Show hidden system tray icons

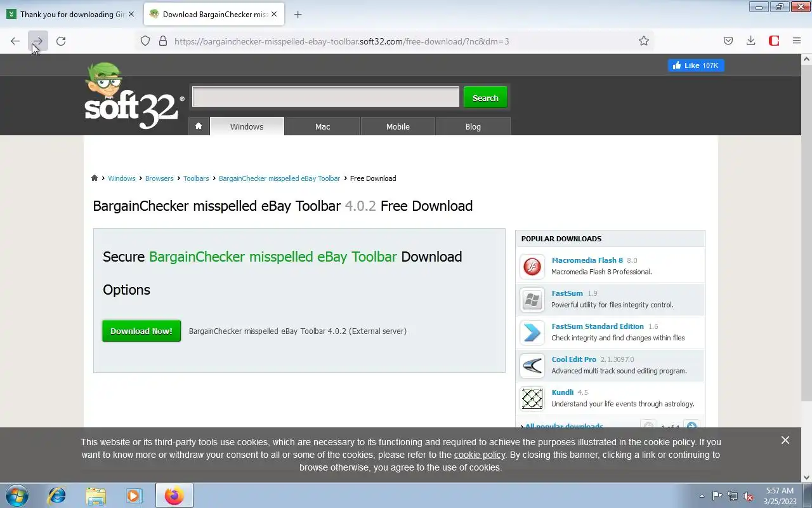click(x=702, y=496)
